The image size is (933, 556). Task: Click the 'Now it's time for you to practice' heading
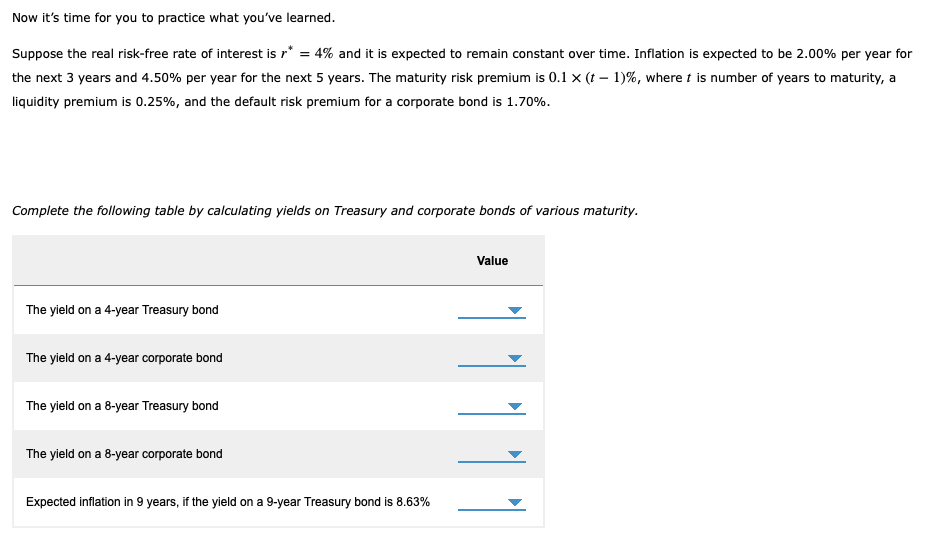[x=174, y=19]
